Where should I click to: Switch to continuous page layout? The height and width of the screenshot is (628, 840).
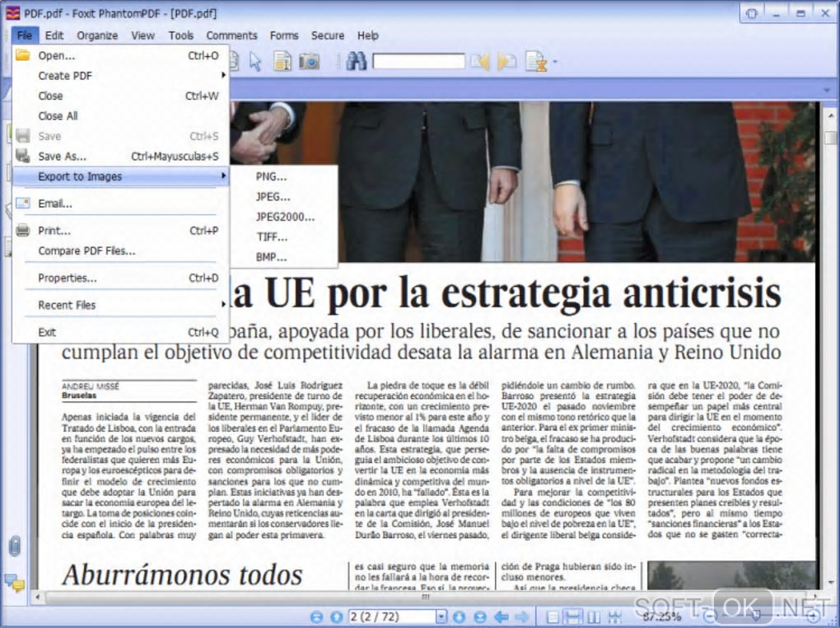coord(573,616)
